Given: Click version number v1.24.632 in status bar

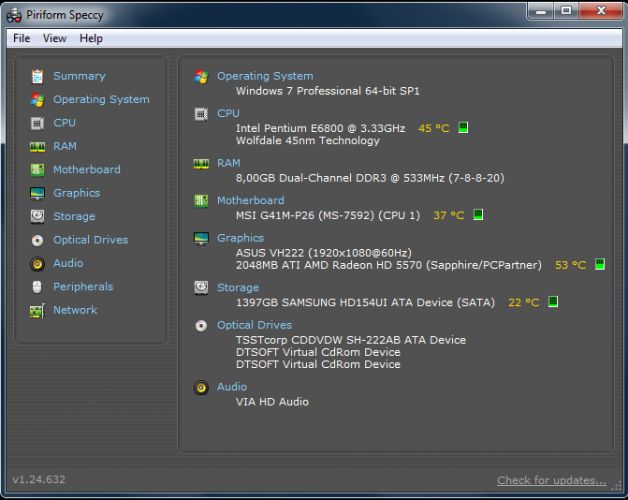Looking at the screenshot, I should 39,480.
